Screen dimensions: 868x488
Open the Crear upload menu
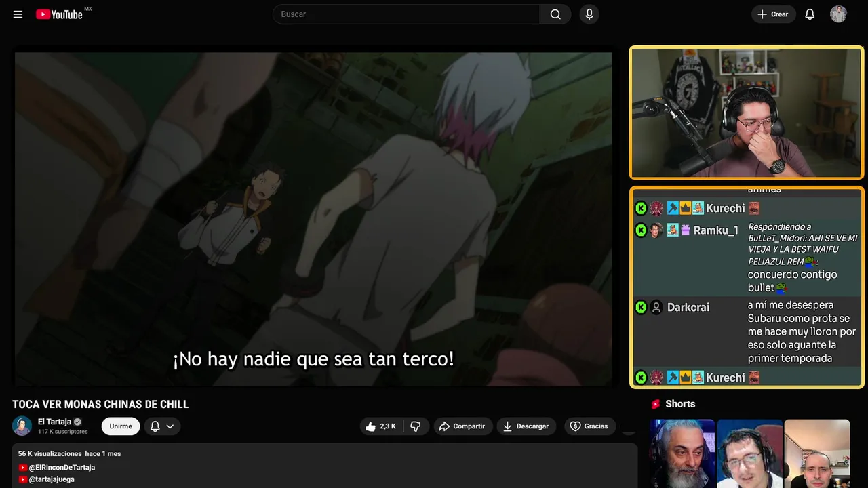point(773,14)
